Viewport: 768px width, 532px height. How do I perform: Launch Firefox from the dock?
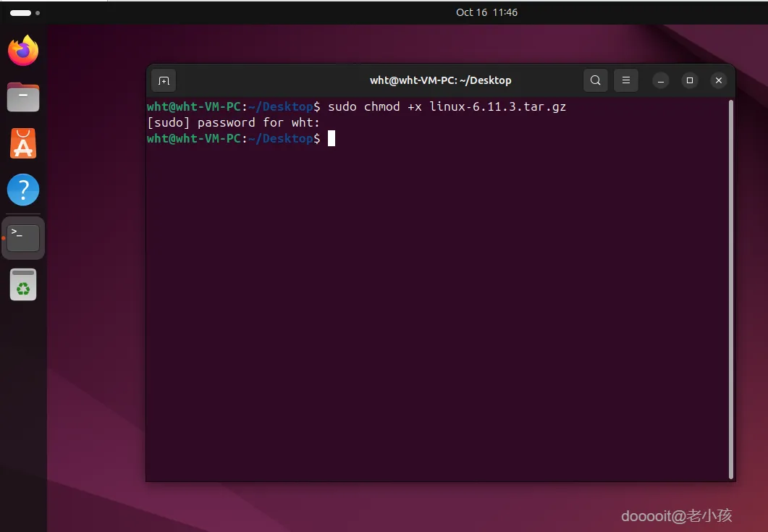click(23, 51)
